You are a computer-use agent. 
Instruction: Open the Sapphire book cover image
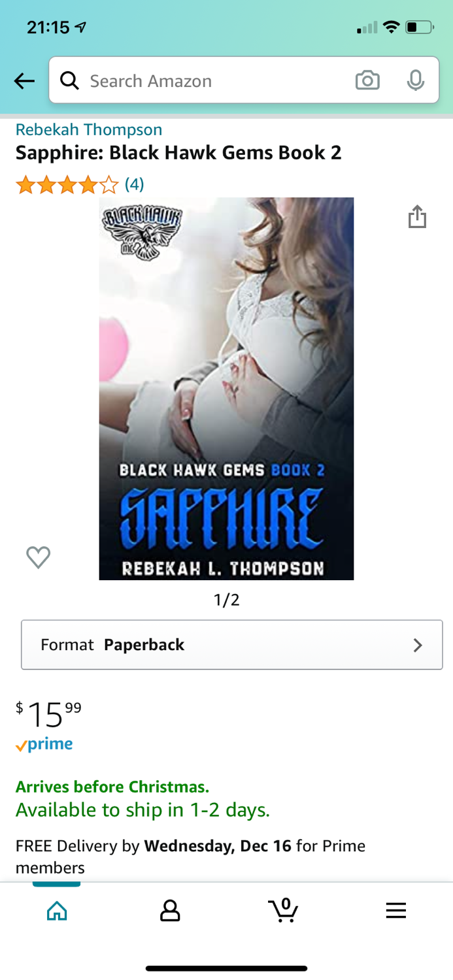tap(226, 389)
